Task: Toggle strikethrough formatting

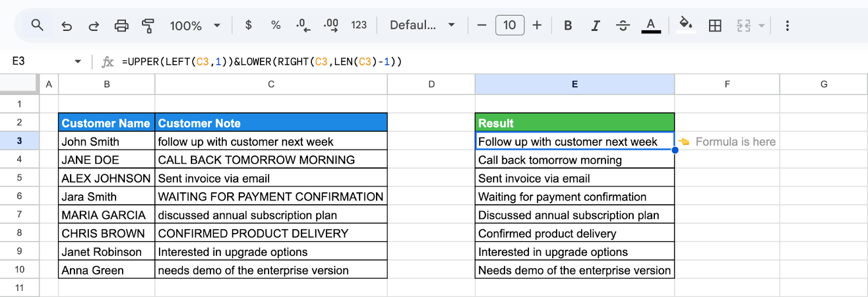Action: pyautogui.click(x=623, y=25)
